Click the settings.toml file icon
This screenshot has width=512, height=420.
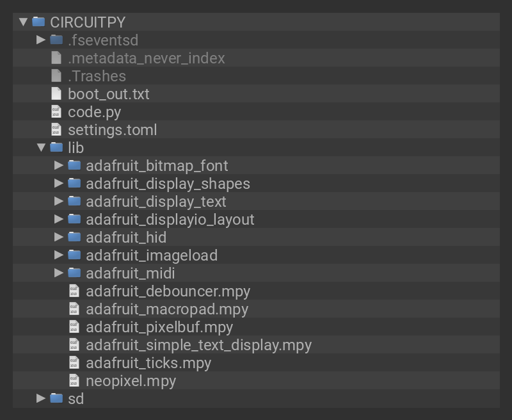coord(56,129)
